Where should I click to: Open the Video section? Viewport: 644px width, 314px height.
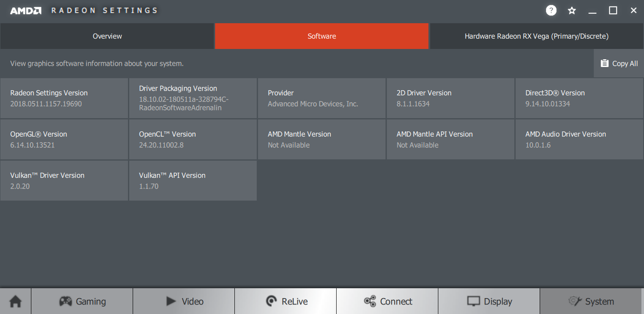(x=184, y=301)
